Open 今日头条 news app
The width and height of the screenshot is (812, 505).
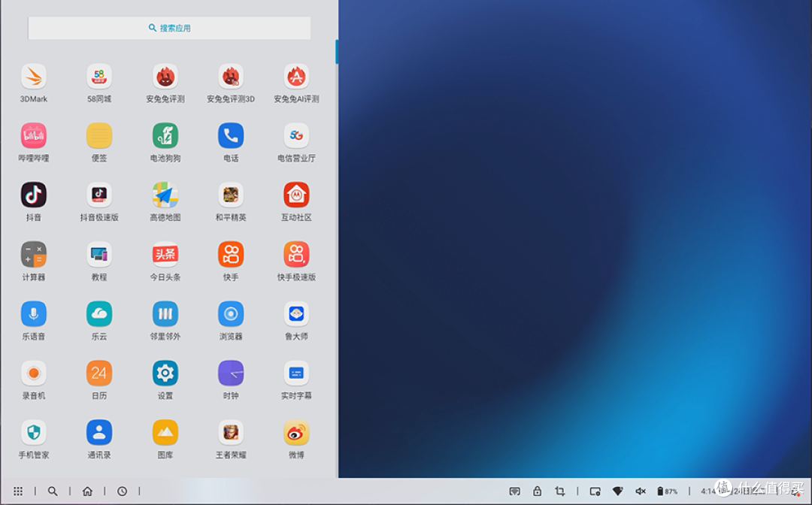point(165,255)
